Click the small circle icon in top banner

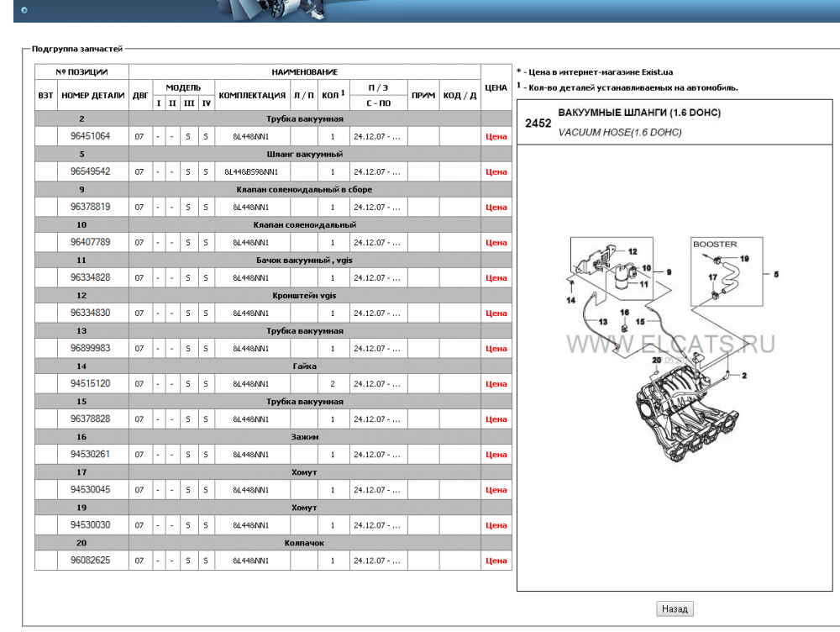click(x=24, y=9)
